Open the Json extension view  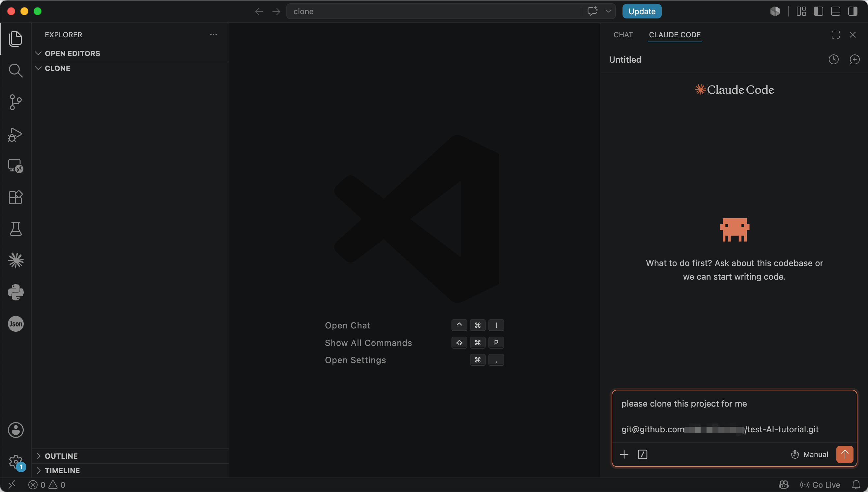pyautogui.click(x=15, y=324)
